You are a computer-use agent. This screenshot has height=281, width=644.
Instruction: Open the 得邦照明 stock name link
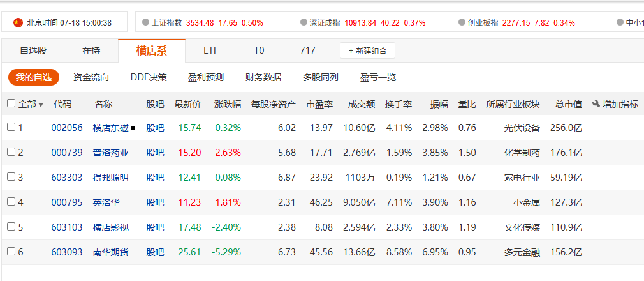coord(111,178)
